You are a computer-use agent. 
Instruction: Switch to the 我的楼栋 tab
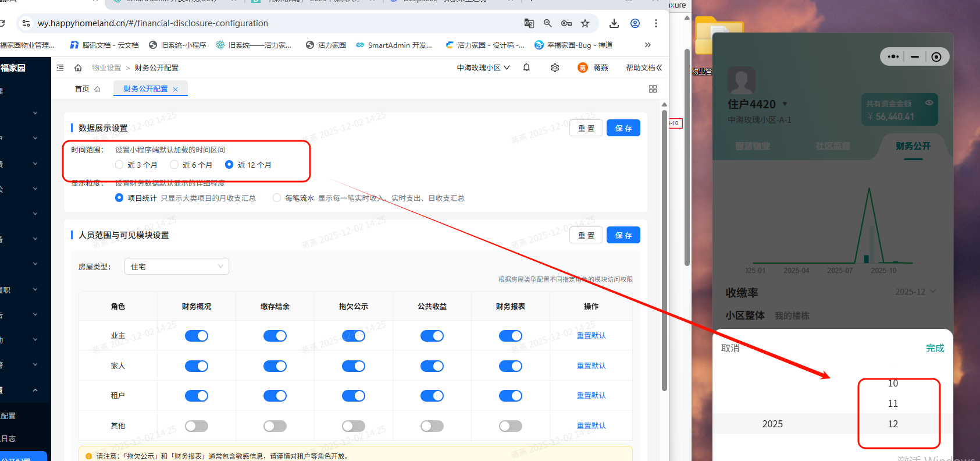point(792,315)
